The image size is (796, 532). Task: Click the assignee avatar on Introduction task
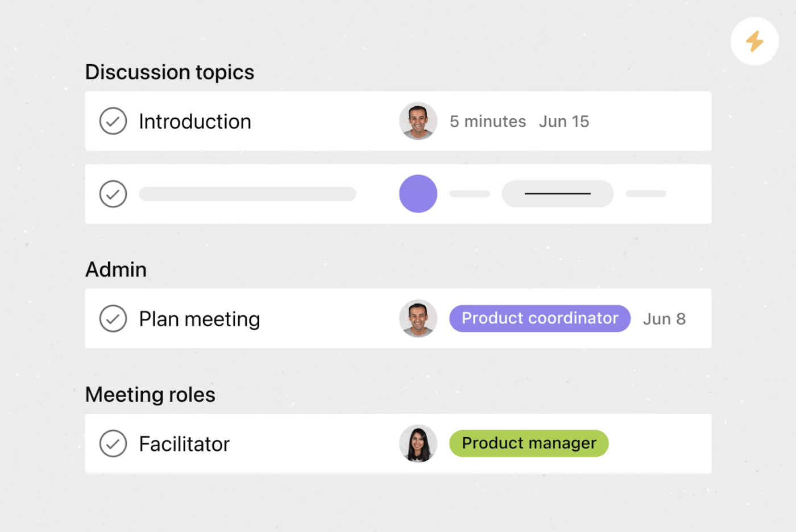[x=418, y=120]
